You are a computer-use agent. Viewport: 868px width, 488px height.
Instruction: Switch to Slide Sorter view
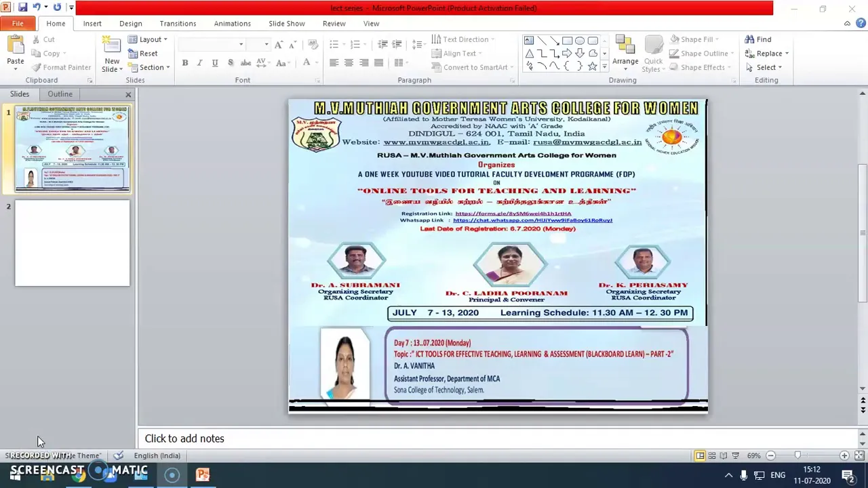pyautogui.click(x=711, y=455)
